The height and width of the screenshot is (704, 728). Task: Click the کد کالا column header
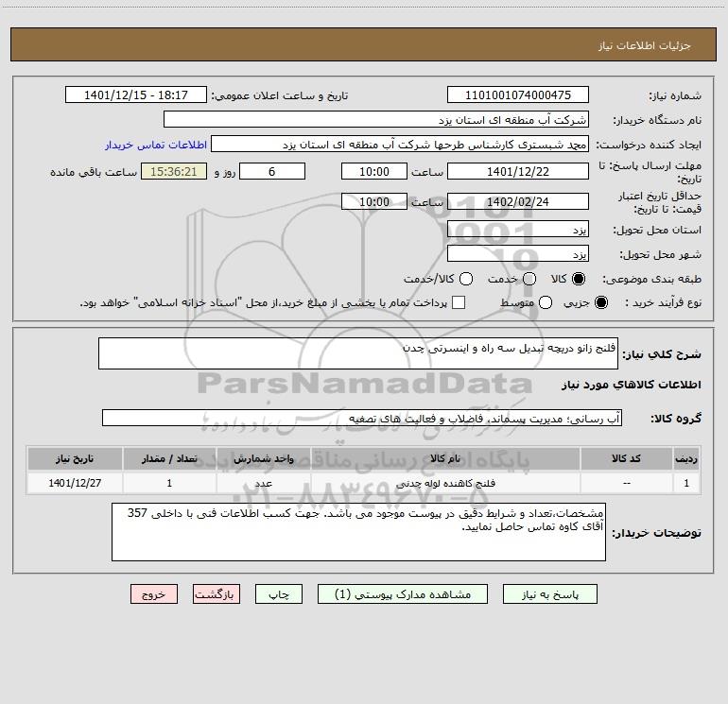point(626,458)
